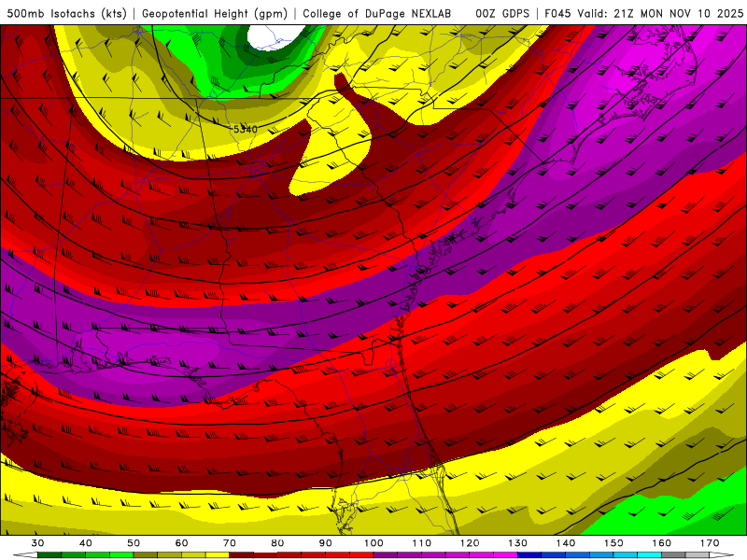Click the legend value '70'

coord(230,543)
